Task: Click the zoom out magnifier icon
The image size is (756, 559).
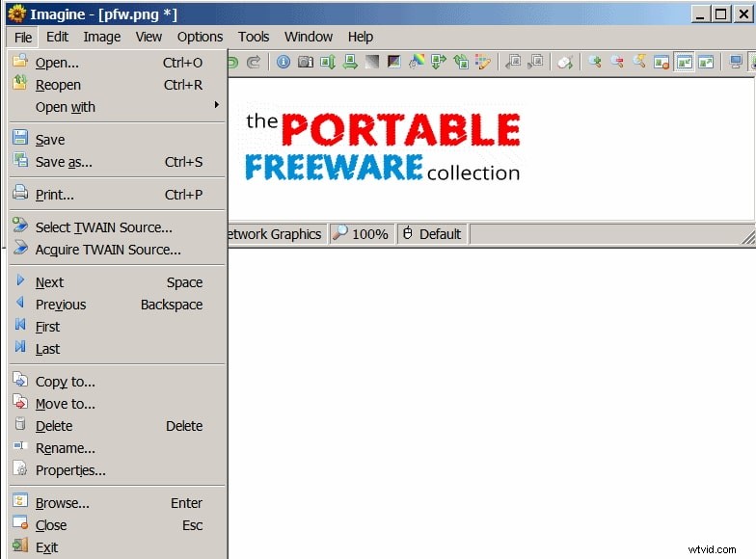Action: tap(617, 62)
